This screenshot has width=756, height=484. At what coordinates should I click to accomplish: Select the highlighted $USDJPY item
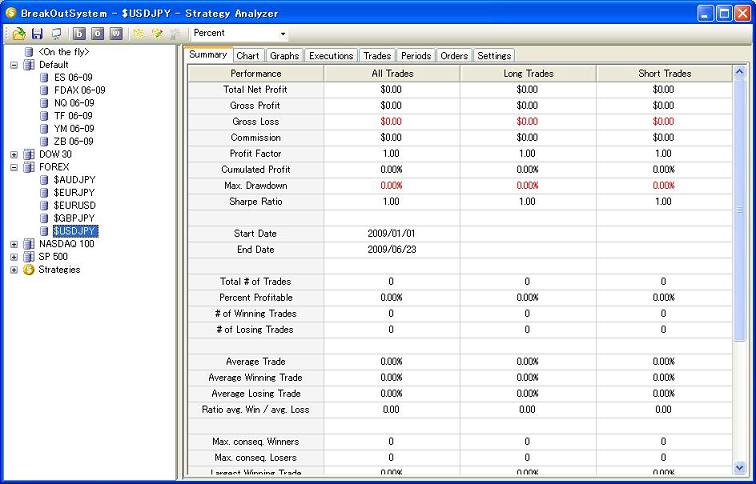(x=75, y=231)
